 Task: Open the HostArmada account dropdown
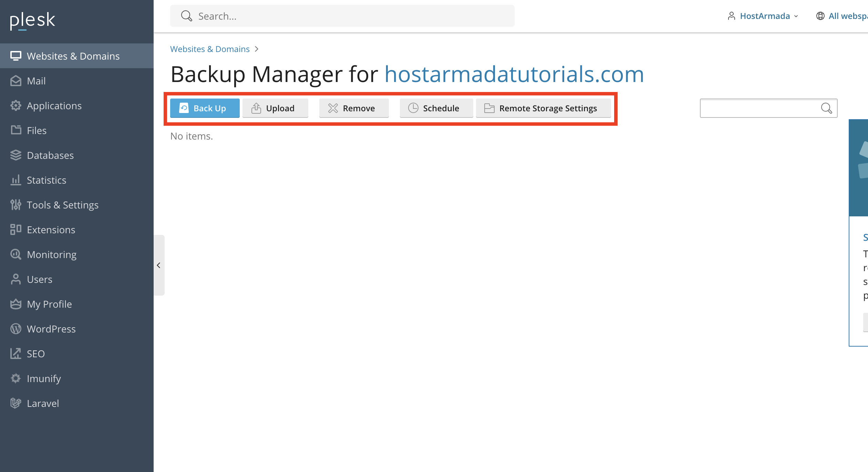(763, 16)
